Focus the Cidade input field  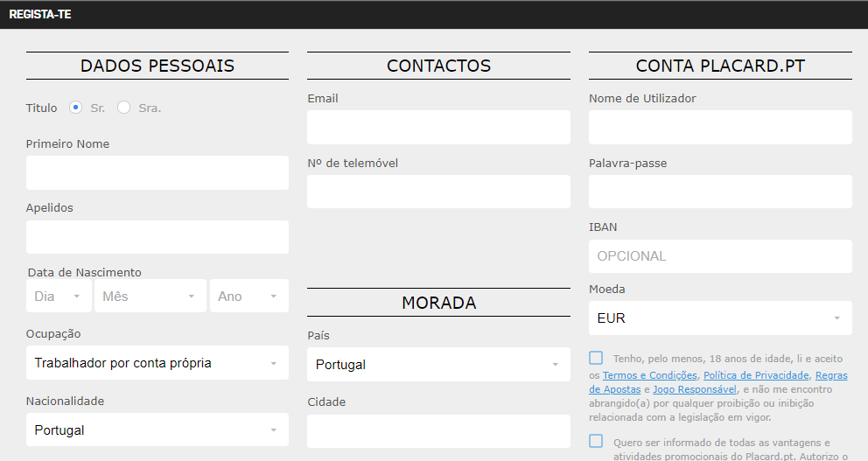(x=438, y=431)
